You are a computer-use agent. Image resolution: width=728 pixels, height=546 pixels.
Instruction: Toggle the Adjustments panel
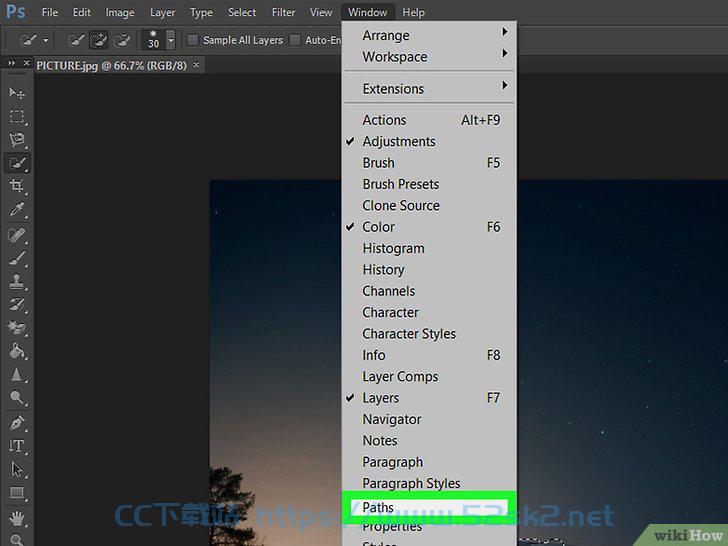coord(430,141)
